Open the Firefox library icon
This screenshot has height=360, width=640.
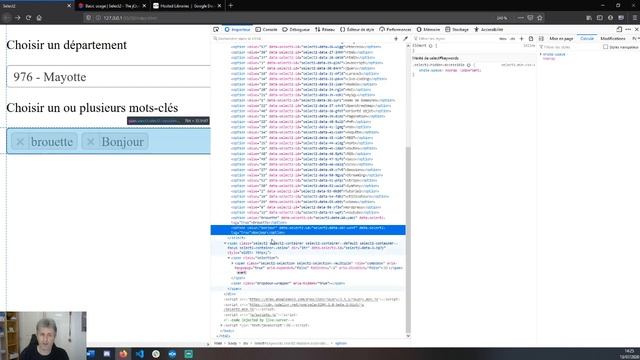tap(589, 18)
